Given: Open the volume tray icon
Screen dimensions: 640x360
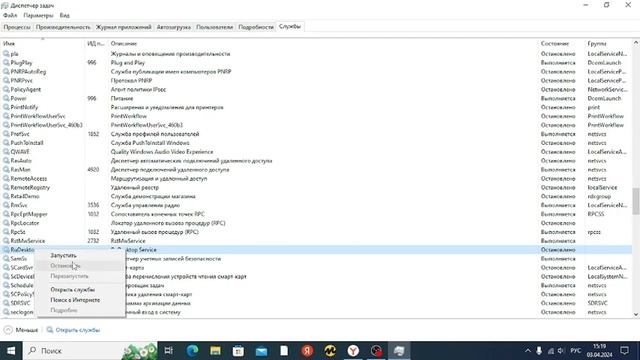Looking at the screenshot, I should pos(561,351).
